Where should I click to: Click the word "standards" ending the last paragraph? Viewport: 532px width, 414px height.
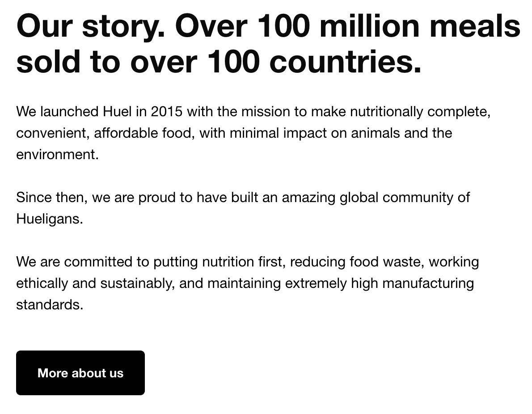[49, 304]
